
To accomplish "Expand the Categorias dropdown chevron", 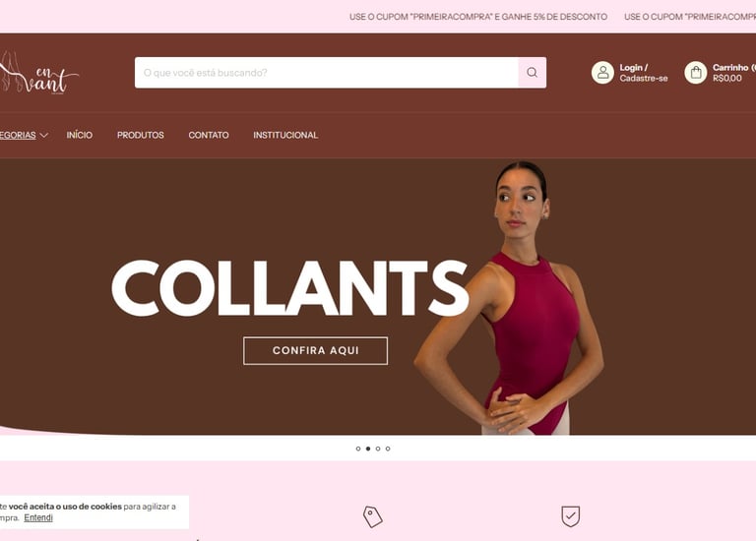I will (x=44, y=136).
